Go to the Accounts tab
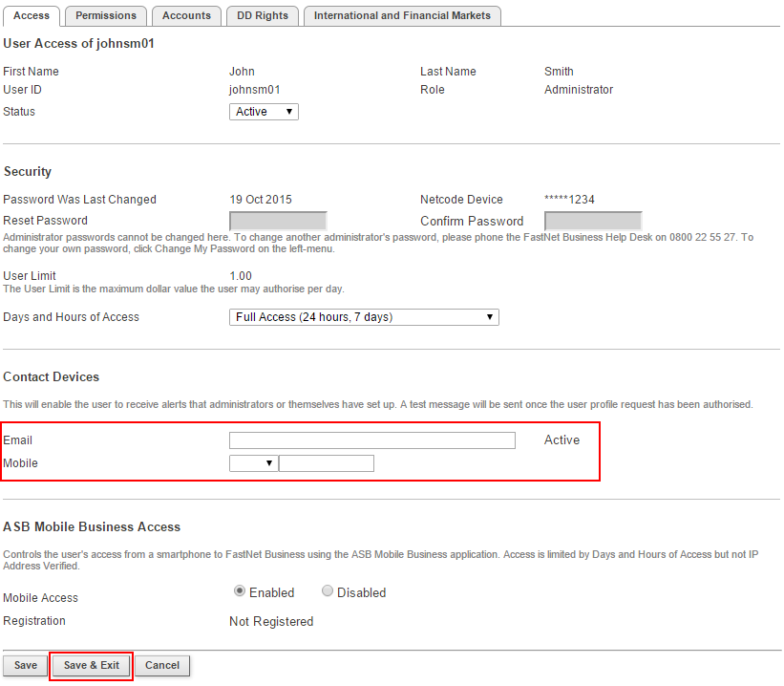Screen dimensions: 784x686 tap(186, 15)
